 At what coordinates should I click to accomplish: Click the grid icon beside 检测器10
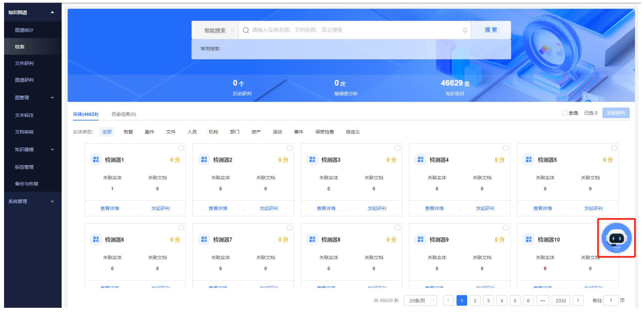(x=529, y=239)
